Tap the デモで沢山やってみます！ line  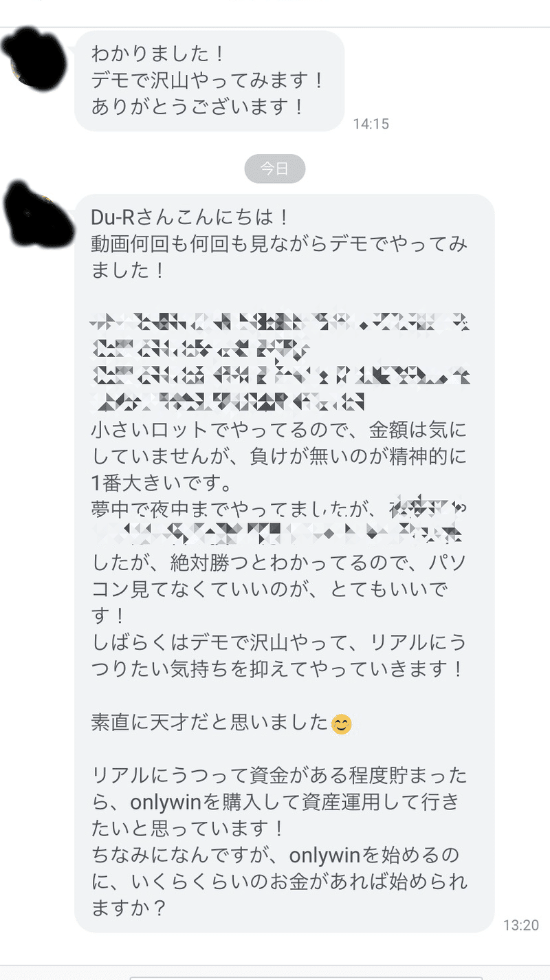coord(208,80)
